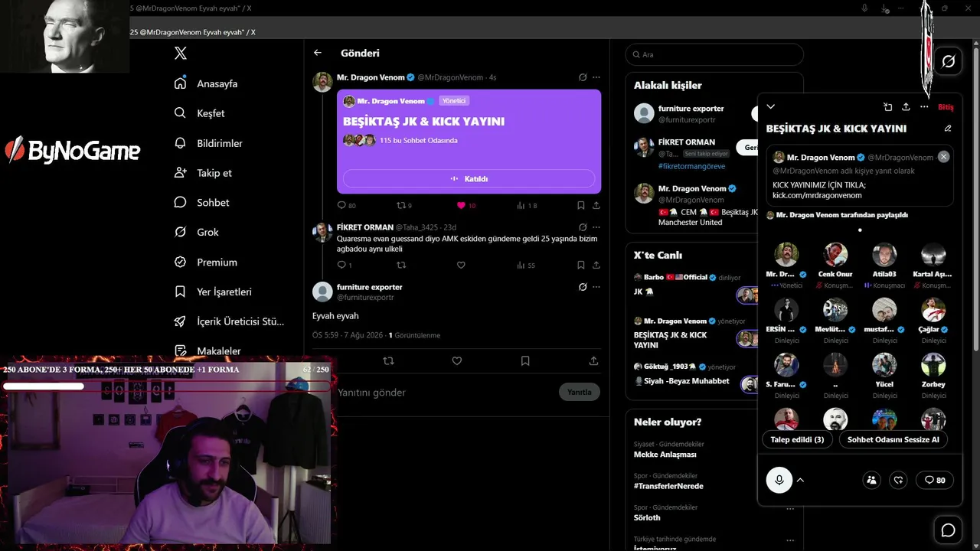Select Cenk Onur's avatar in the Space
This screenshot has width=980, height=551.
pyautogui.click(x=835, y=255)
